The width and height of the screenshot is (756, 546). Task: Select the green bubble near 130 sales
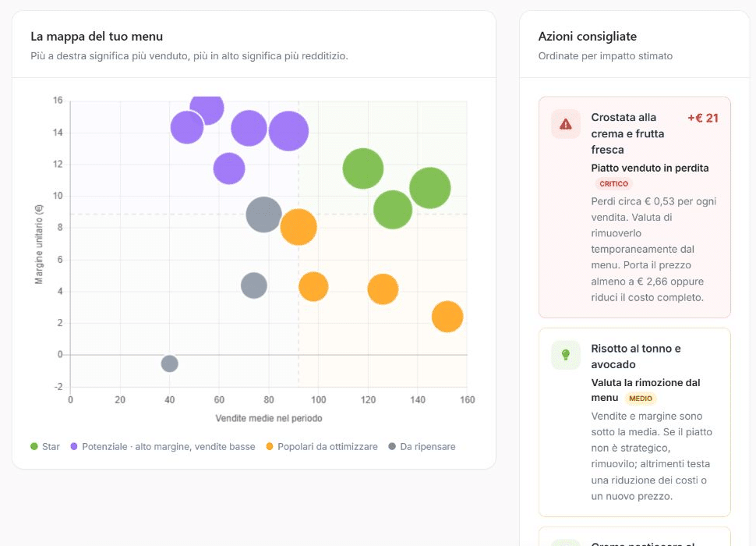pyautogui.click(x=393, y=210)
